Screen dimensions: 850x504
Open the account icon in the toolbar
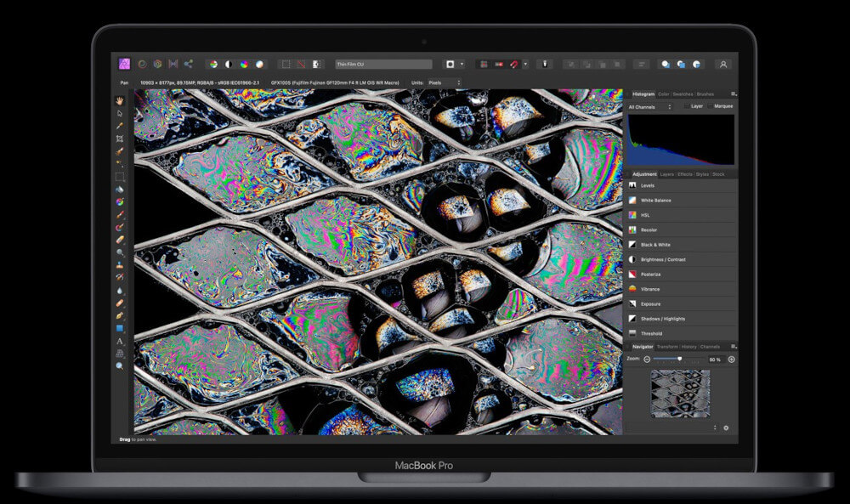pos(723,64)
